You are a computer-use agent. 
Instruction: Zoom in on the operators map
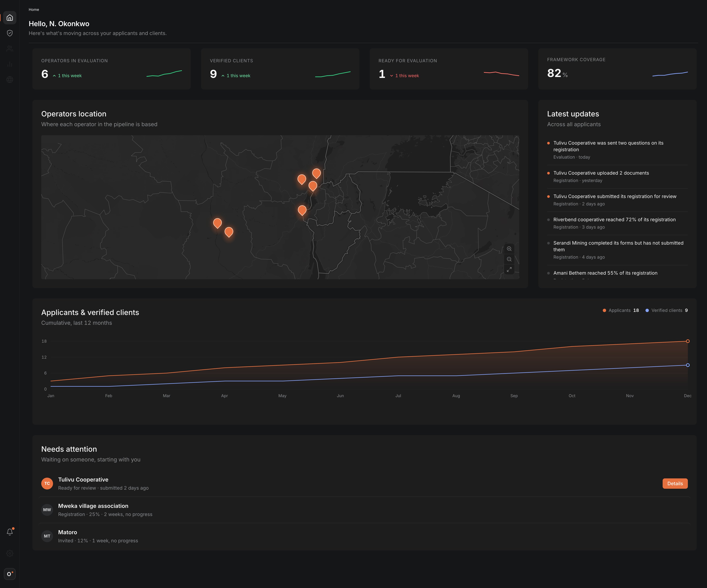(509, 249)
